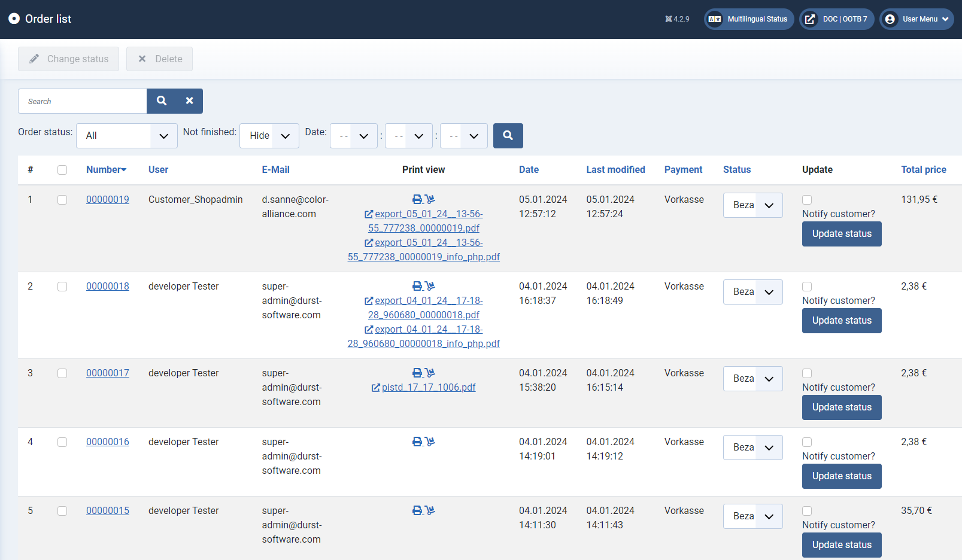962x560 pixels.
Task: Click the print icon for order 00000018
Action: [417, 286]
